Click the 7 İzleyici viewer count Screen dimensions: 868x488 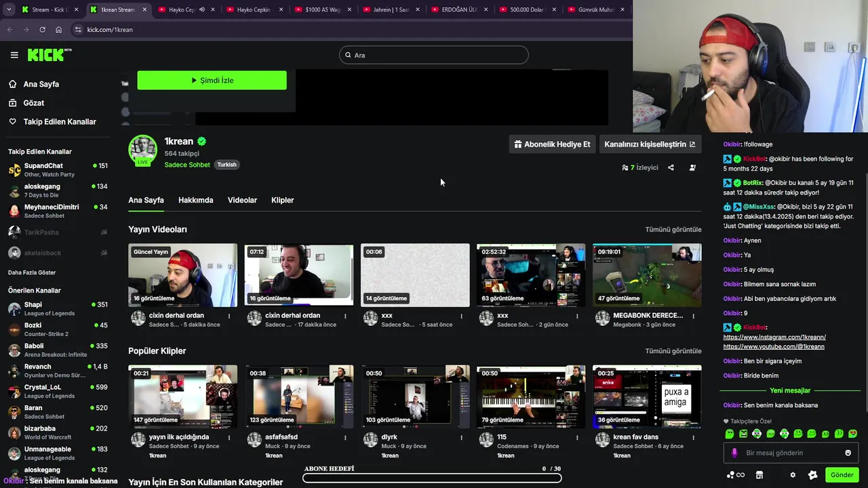pyautogui.click(x=640, y=167)
